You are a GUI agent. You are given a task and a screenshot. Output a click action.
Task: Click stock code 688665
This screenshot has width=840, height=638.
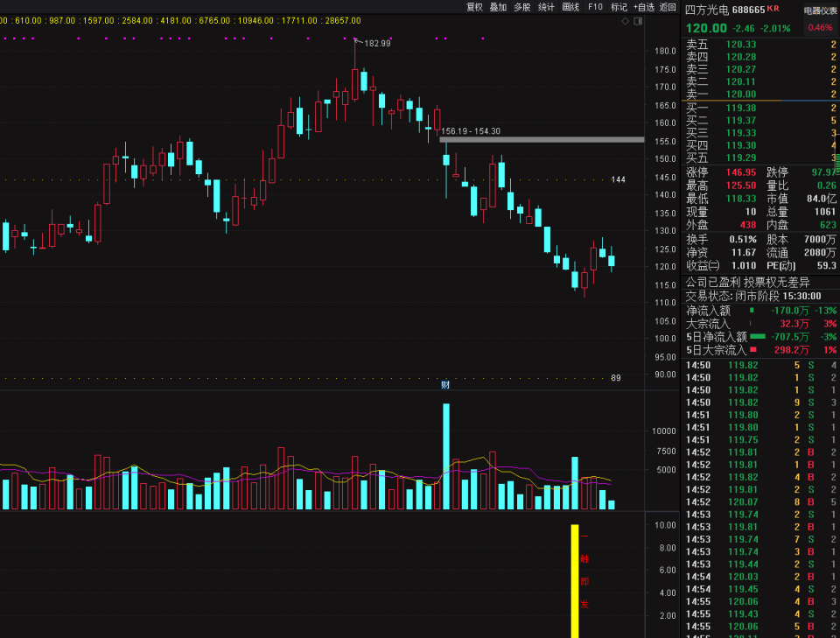click(x=748, y=10)
